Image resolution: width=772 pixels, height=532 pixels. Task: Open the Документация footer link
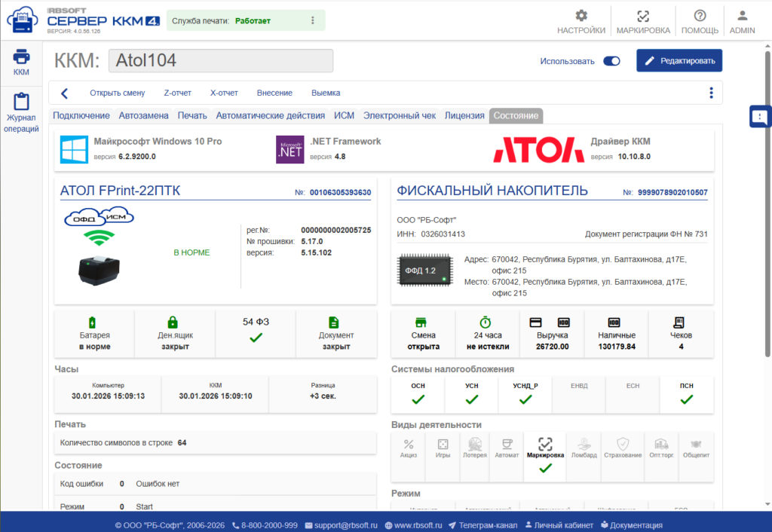[x=631, y=525]
